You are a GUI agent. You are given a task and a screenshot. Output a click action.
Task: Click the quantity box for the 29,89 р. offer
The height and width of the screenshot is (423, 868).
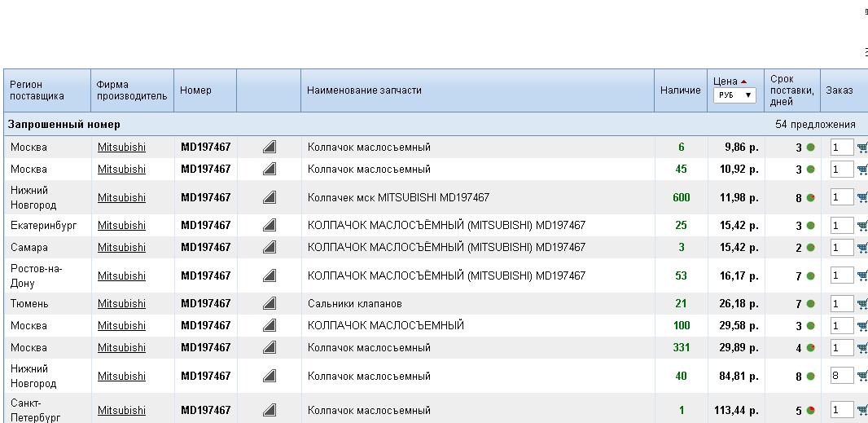tap(841, 348)
